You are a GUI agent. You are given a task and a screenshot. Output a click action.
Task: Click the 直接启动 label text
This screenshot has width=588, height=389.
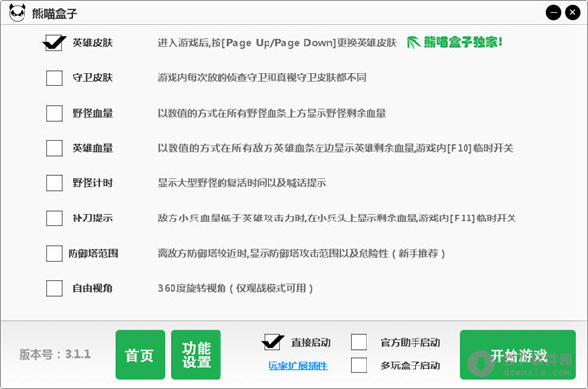click(x=312, y=343)
